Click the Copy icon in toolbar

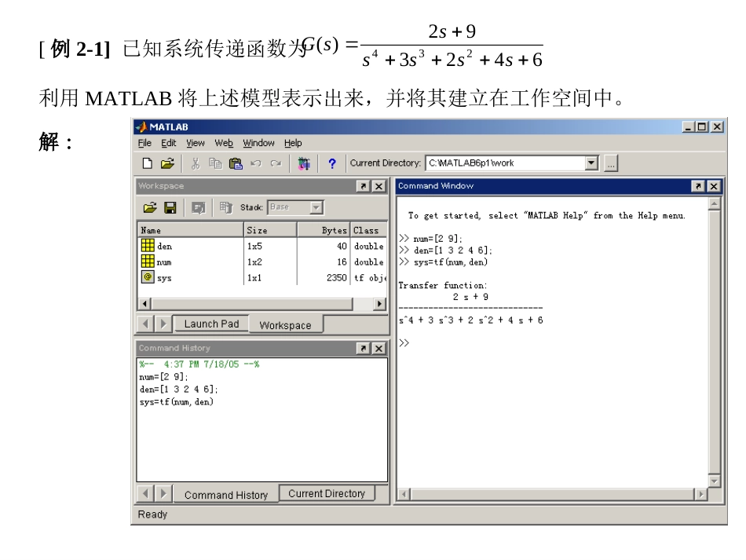[215, 163]
